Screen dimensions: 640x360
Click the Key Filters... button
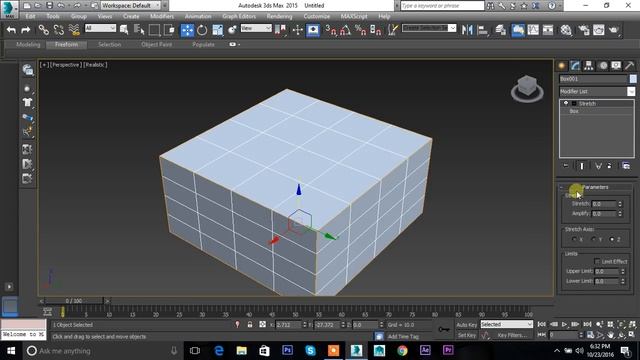512,335
